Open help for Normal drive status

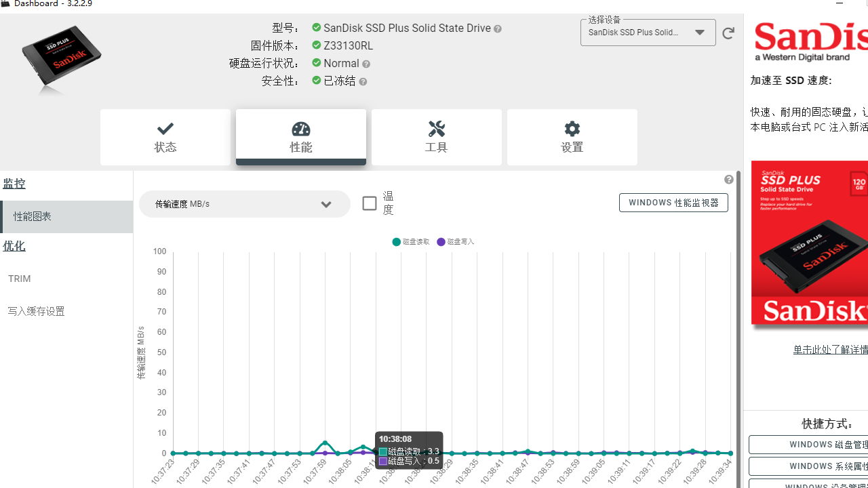[366, 63]
